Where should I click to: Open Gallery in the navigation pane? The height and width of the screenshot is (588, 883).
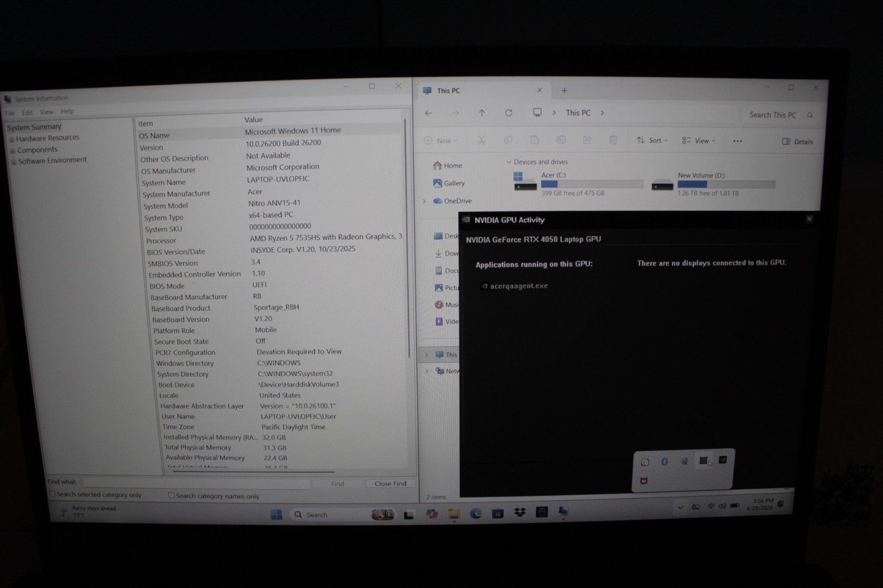click(449, 183)
